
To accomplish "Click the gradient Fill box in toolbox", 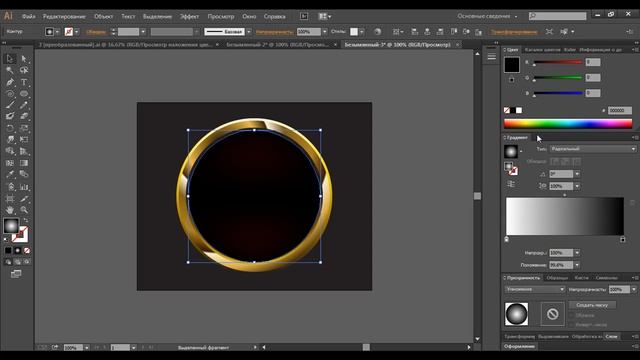I will coord(11,226).
